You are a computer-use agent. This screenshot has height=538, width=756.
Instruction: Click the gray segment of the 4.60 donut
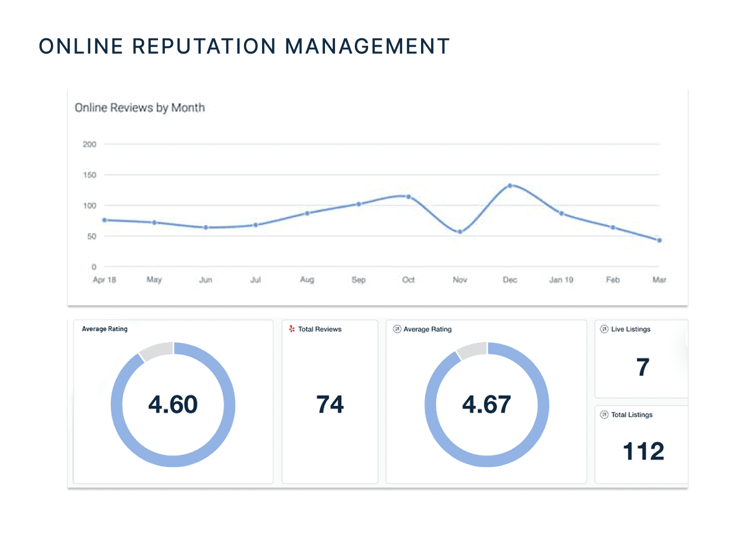click(157, 350)
